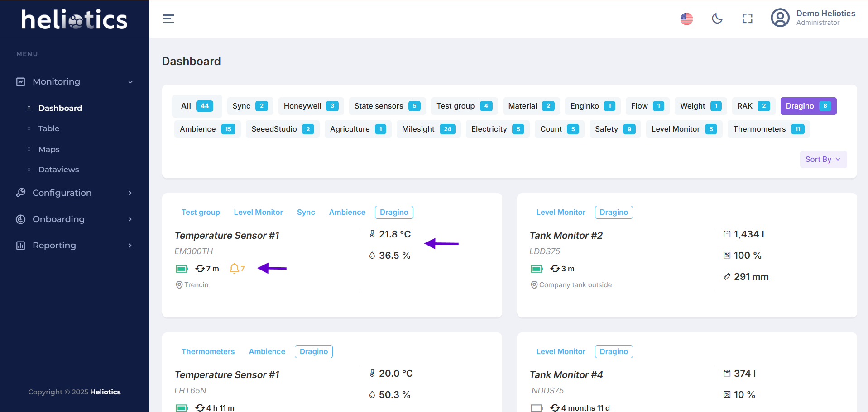The height and width of the screenshot is (412, 868).
Task: Filter by RAK group
Action: [753, 106]
